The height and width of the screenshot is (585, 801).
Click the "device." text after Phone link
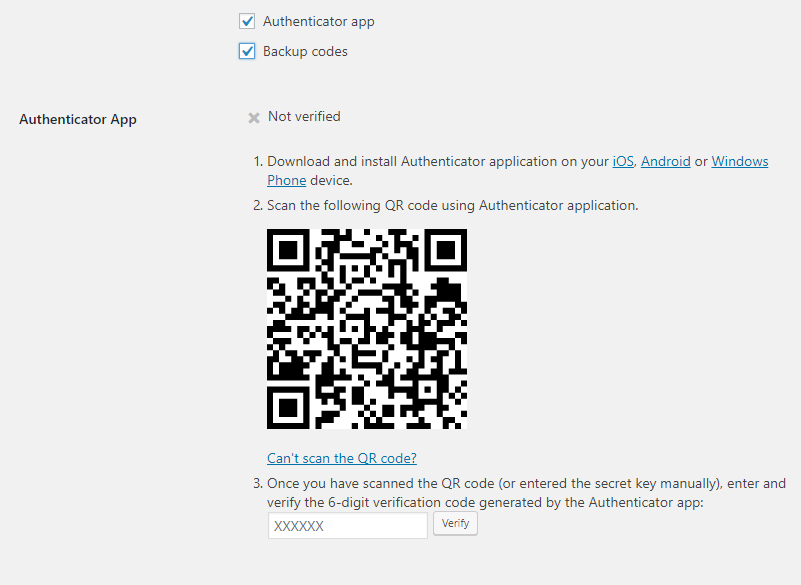(331, 180)
